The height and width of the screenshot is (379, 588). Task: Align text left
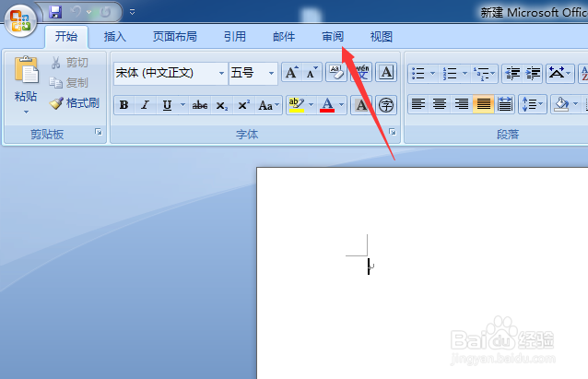click(x=418, y=104)
